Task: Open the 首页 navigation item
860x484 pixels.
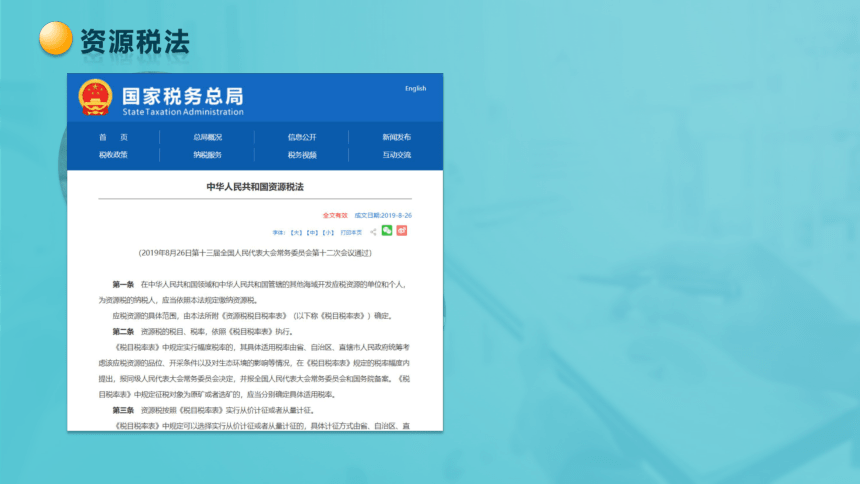Action: pyautogui.click(x=114, y=137)
